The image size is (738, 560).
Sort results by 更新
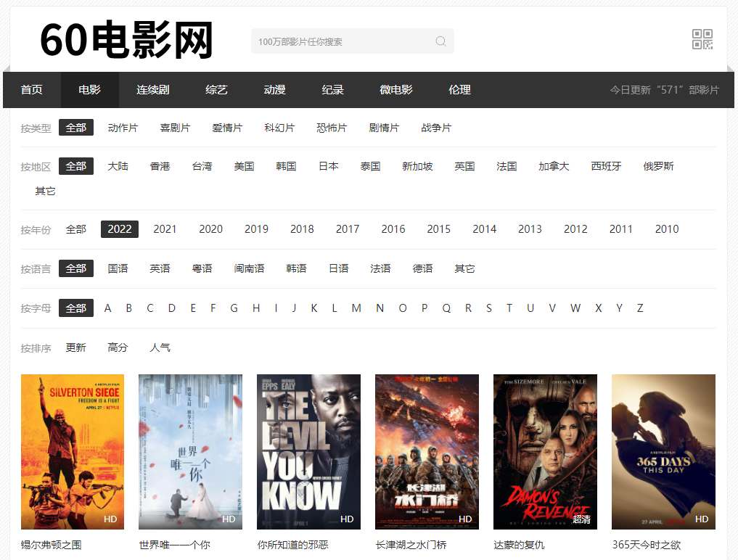pos(75,347)
